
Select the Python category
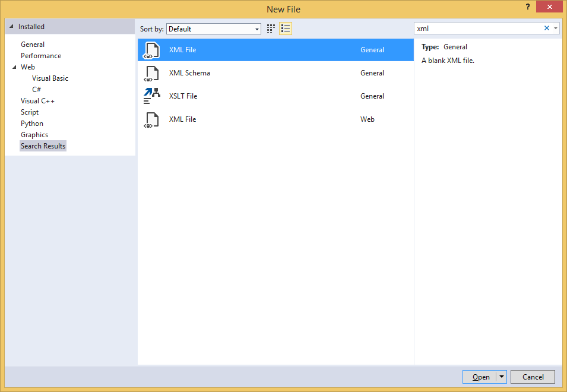pos(31,123)
